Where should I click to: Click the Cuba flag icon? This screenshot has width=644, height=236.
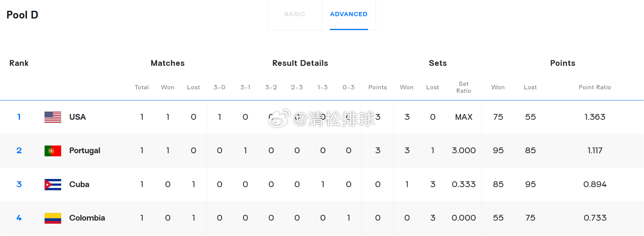click(53, 184)
